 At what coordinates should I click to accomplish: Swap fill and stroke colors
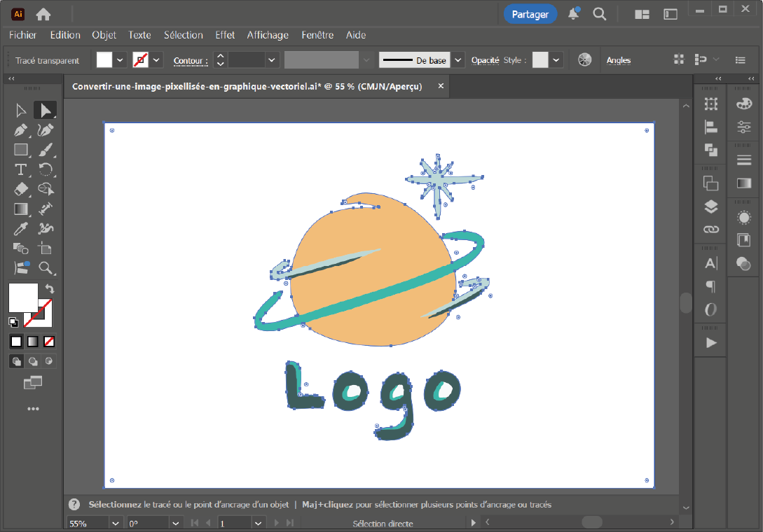[x=50, y=288]
